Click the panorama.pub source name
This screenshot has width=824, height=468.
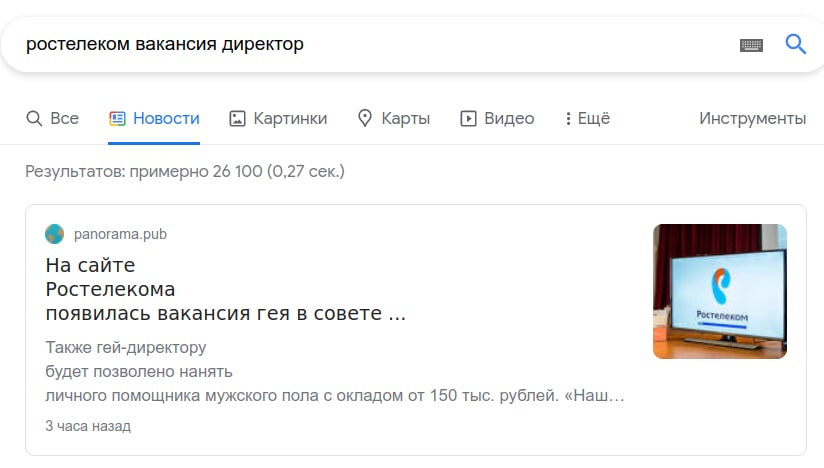(120, 234)
